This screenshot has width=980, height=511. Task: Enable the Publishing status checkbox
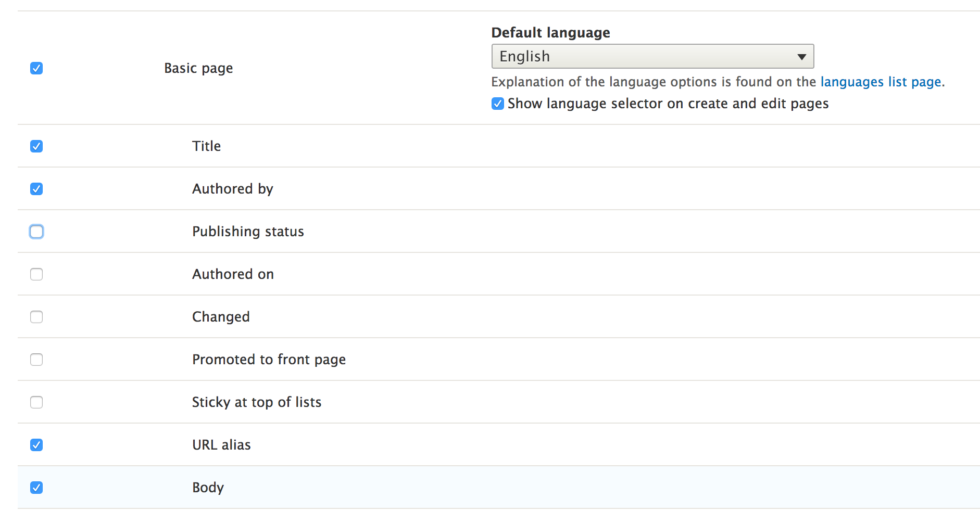point(36,232)
